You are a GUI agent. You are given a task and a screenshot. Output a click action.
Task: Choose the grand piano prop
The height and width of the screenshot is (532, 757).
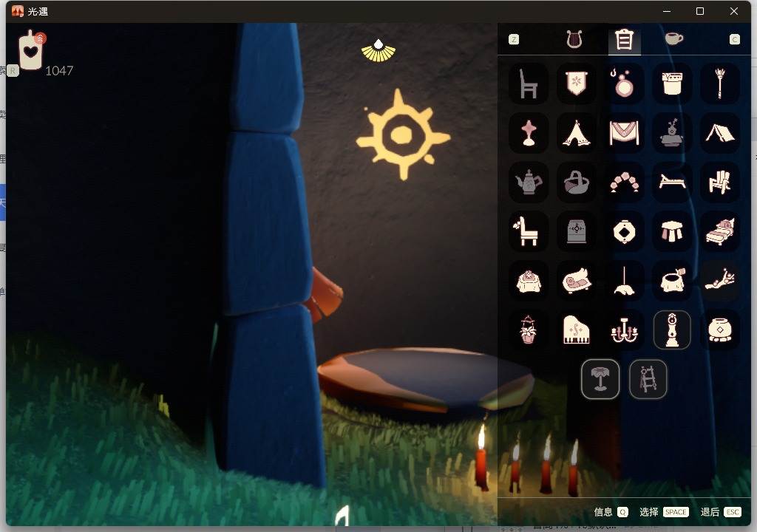point(576,330)
